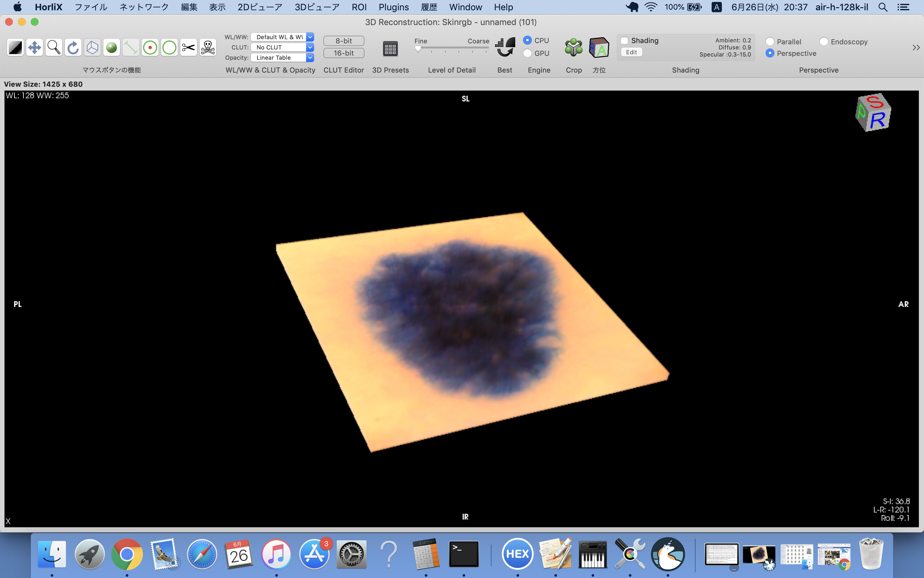
Task: Select Parallel projection radio button
Action: coord(770,42)
